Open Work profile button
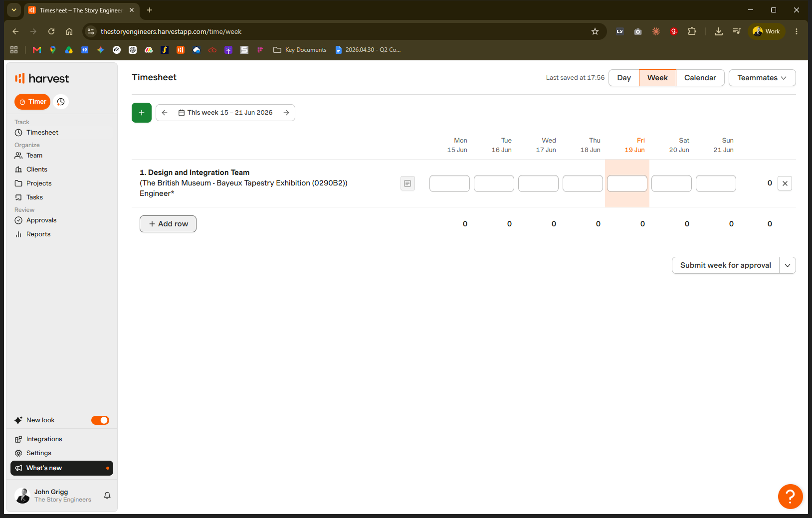The width and height of the screenshot is (812, 518). point(767,31)
